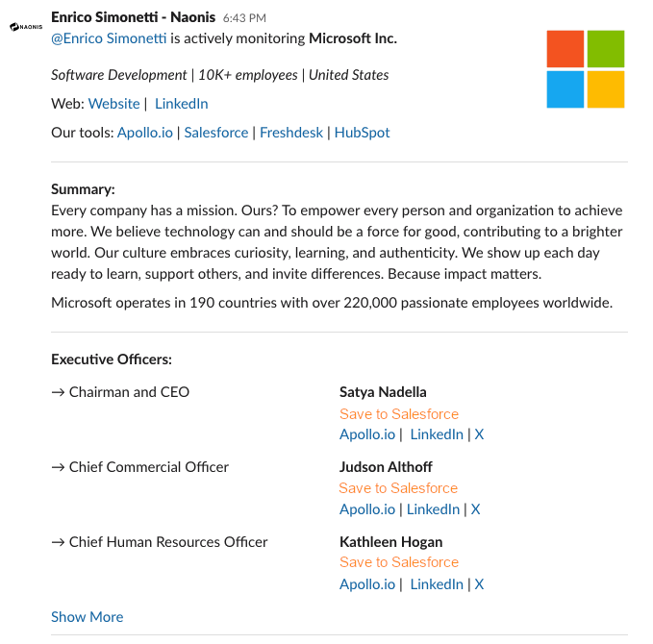Open Judson Althoff's LinkedIn profile
This screenshot has width=653, height=644.
(433, 509)
